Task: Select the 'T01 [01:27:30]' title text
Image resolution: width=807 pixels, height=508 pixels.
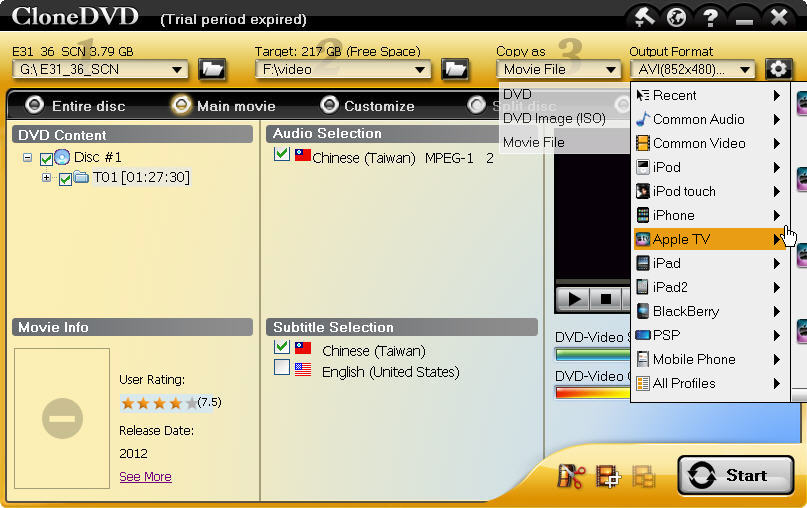Action: click(141, 178)
